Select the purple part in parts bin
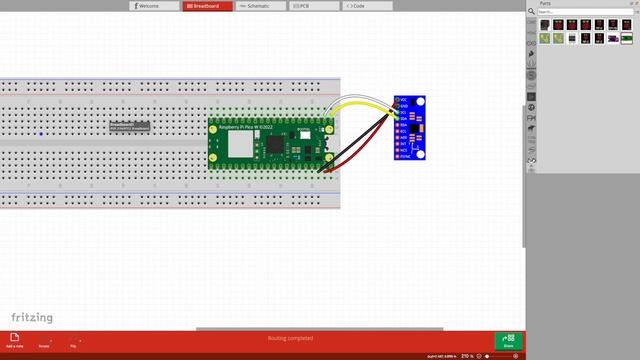Viewport: 640px width, 360px height. tap(613, 38)
